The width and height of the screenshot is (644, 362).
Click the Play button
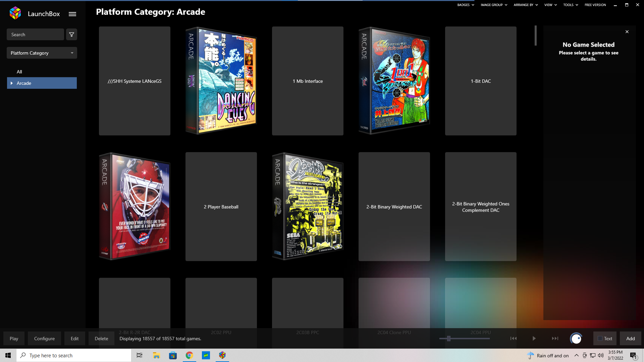pos(14,339)
